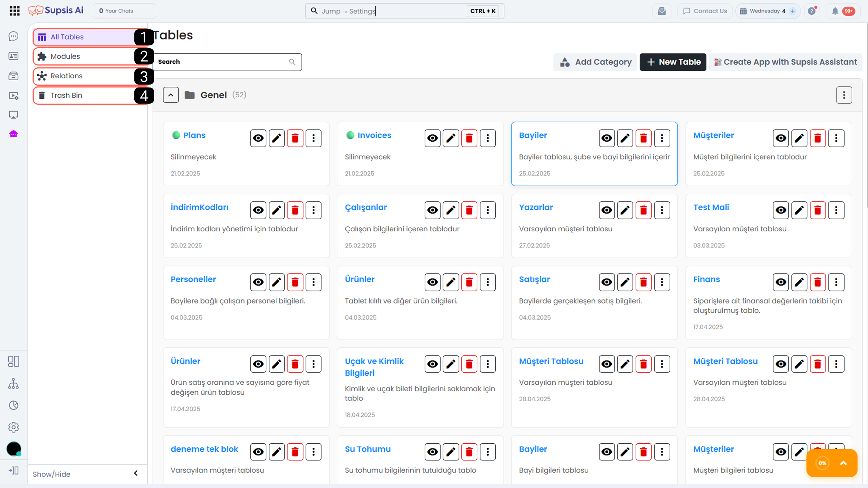Open Your Chats counter tab

pos(124,11)
